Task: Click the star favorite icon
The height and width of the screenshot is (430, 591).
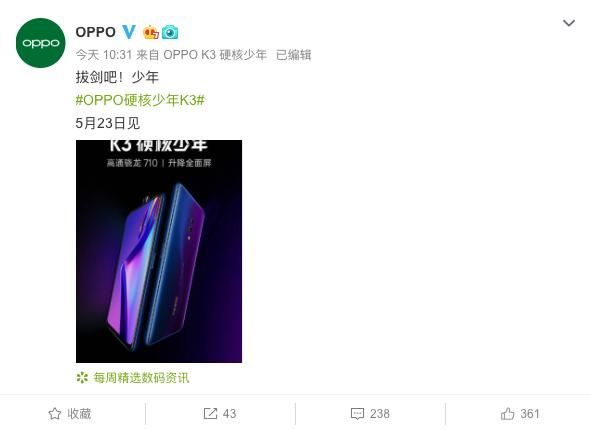Action: point(55,414)
